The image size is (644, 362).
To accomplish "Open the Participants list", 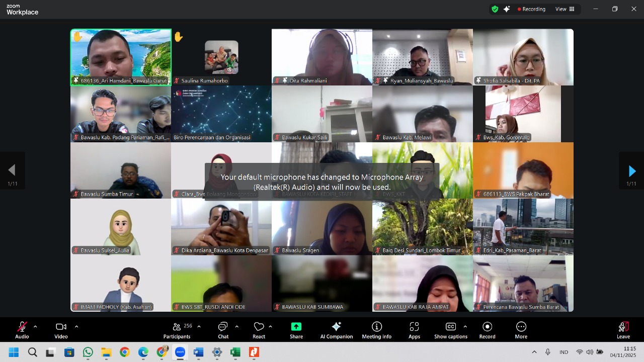I will click(177, 327).
